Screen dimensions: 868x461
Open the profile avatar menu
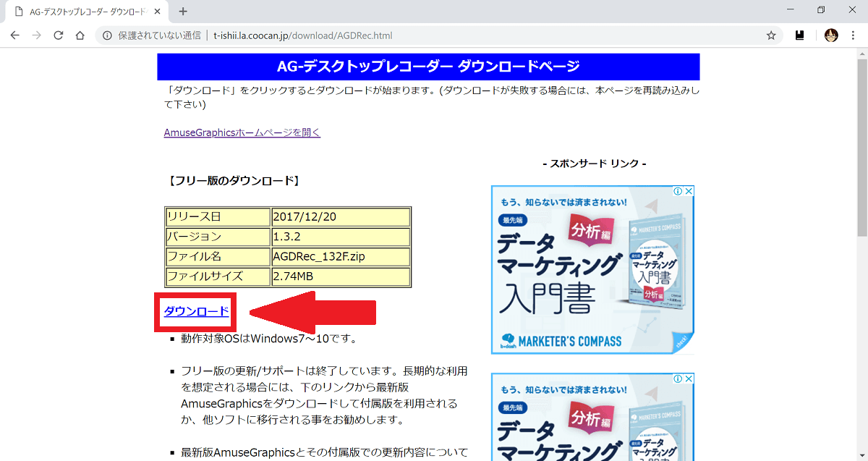(x=831, y=35)
